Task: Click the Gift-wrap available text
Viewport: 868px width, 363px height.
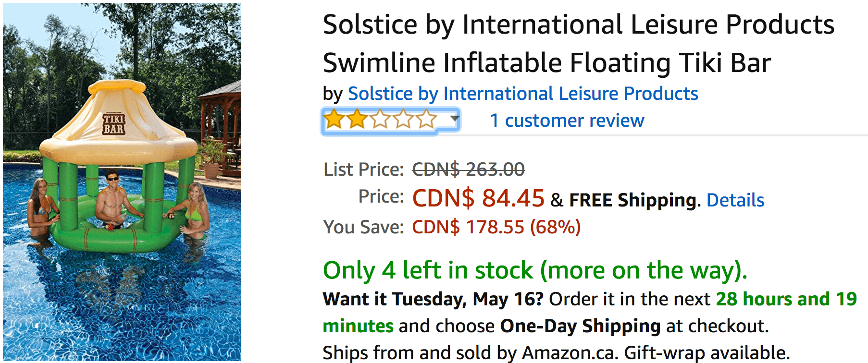Action: pyautogui.click(x=707, y=353)
